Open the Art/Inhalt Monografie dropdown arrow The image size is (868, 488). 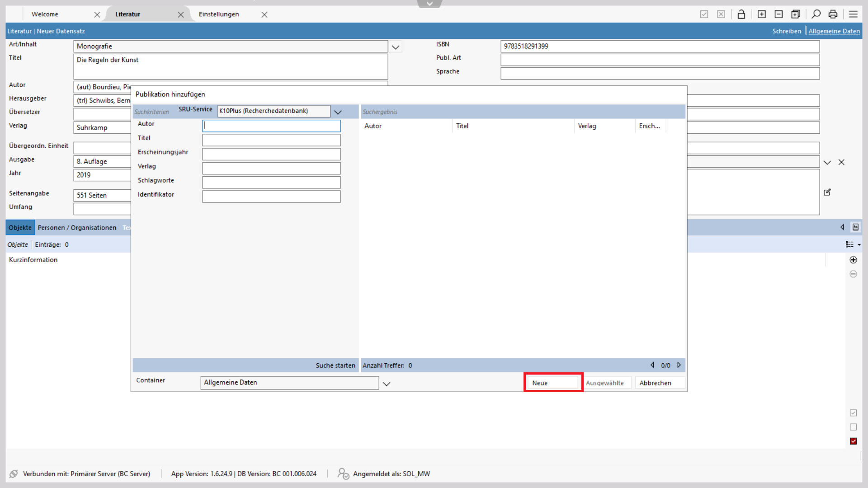click(x=396, y=47)
